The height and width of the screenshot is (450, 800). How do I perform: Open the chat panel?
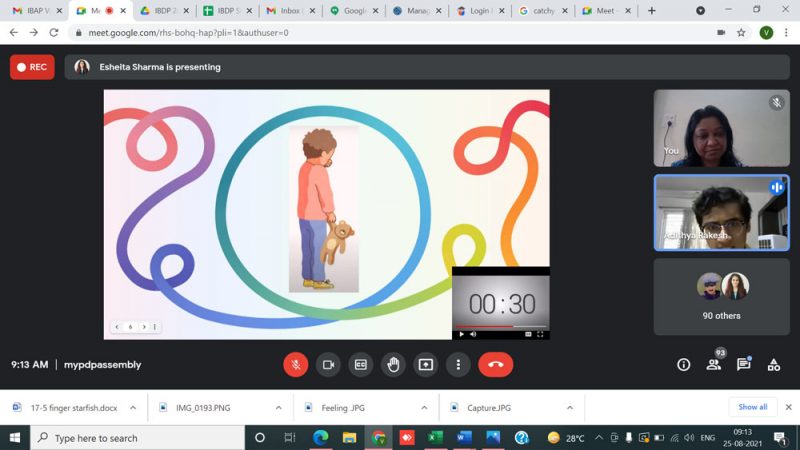pos(744,365)
